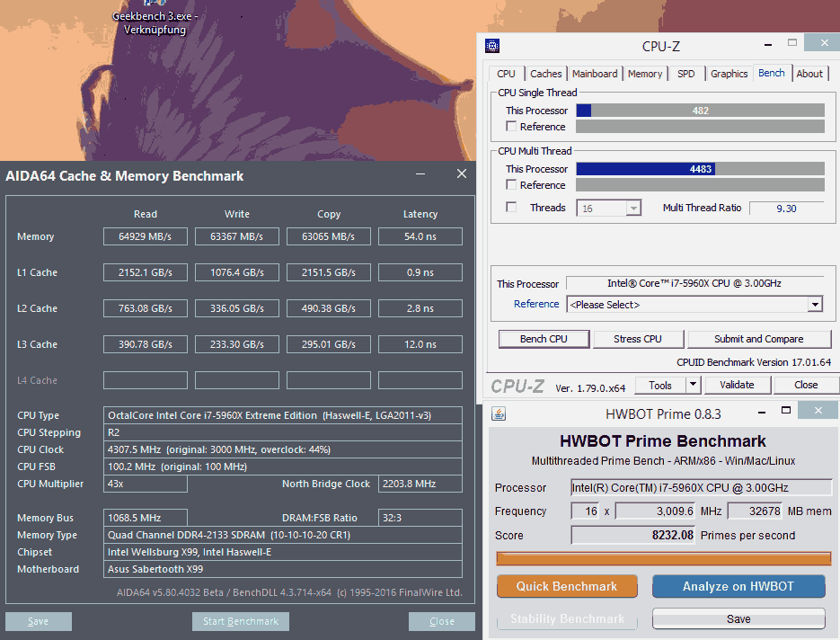Click the orange HWBOT Prime progress bar
The height and width of the screenshot is (640, 840).
[663, 559]
